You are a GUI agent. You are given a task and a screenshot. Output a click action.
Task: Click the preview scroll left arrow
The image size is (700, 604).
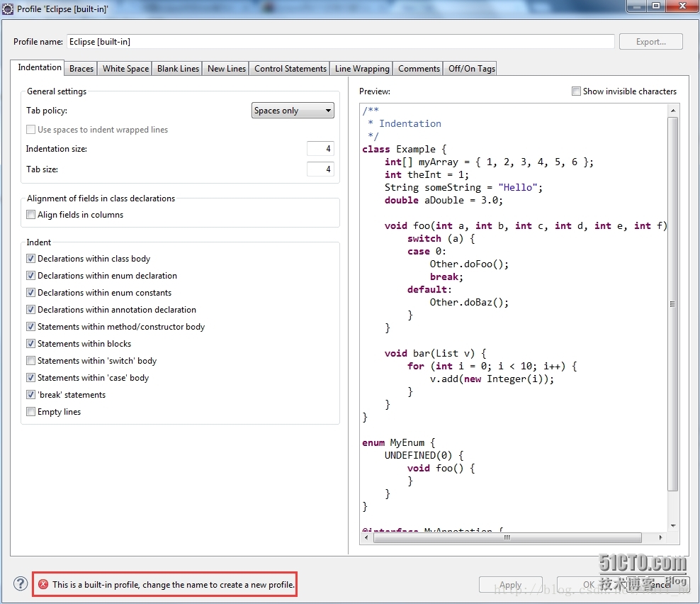(366, 537)
